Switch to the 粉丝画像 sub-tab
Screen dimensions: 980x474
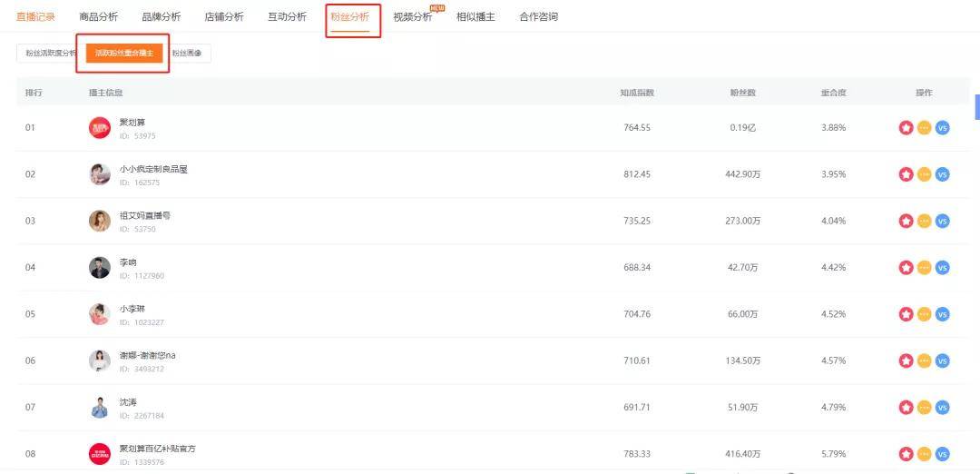[x=188, y=54]
